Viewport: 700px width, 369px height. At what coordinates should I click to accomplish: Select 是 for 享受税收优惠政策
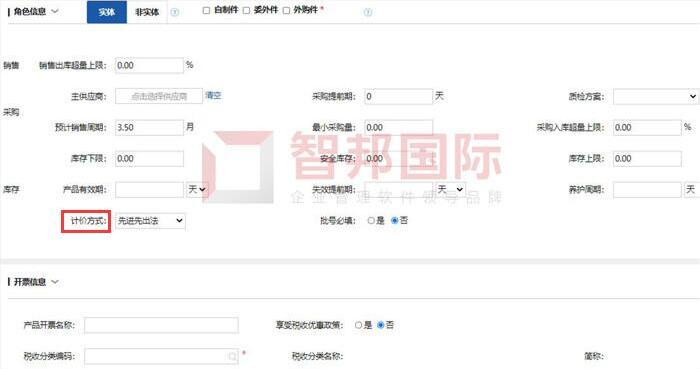tap(358, 325)
